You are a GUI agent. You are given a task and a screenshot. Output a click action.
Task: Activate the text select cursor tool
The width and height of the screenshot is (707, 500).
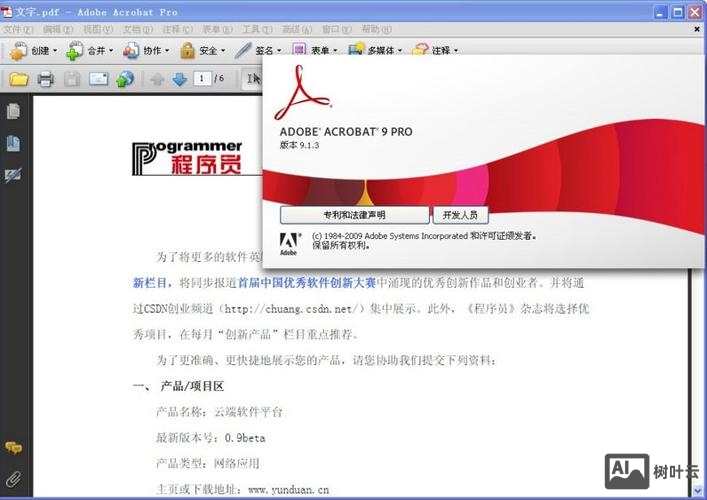[x=254, y=79]
